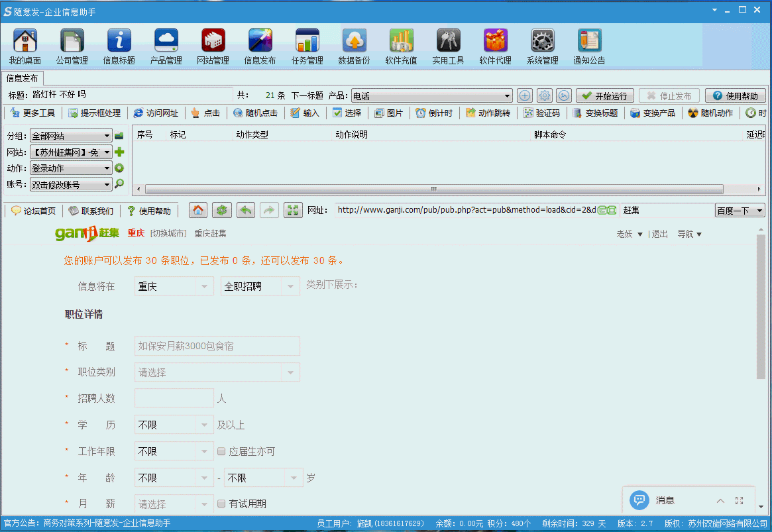This screenshot has width=772, height=532.
Task: Open 软件充值 recharge page
Action: (x=402, y=46)
